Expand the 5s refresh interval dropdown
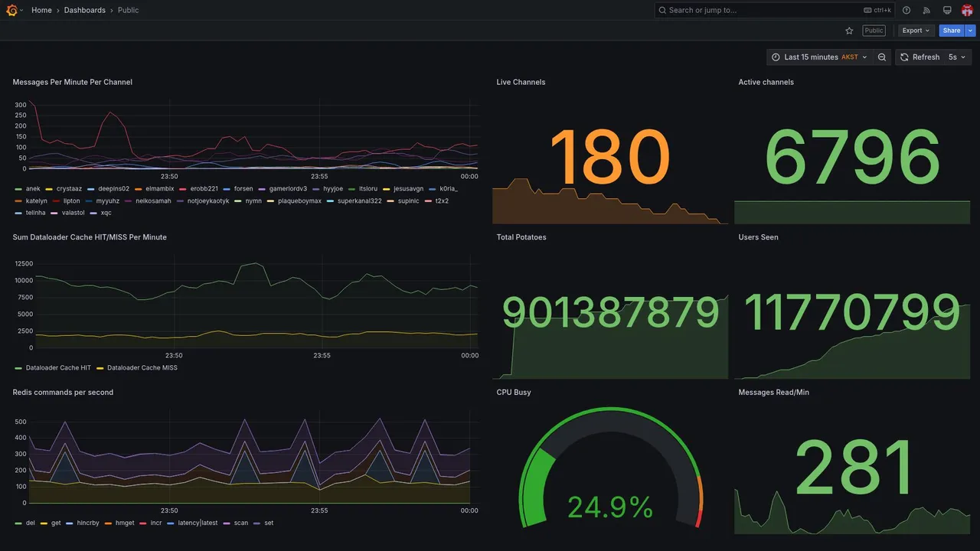The height and width of the screenshot is (551, 980). click(957, 57)
